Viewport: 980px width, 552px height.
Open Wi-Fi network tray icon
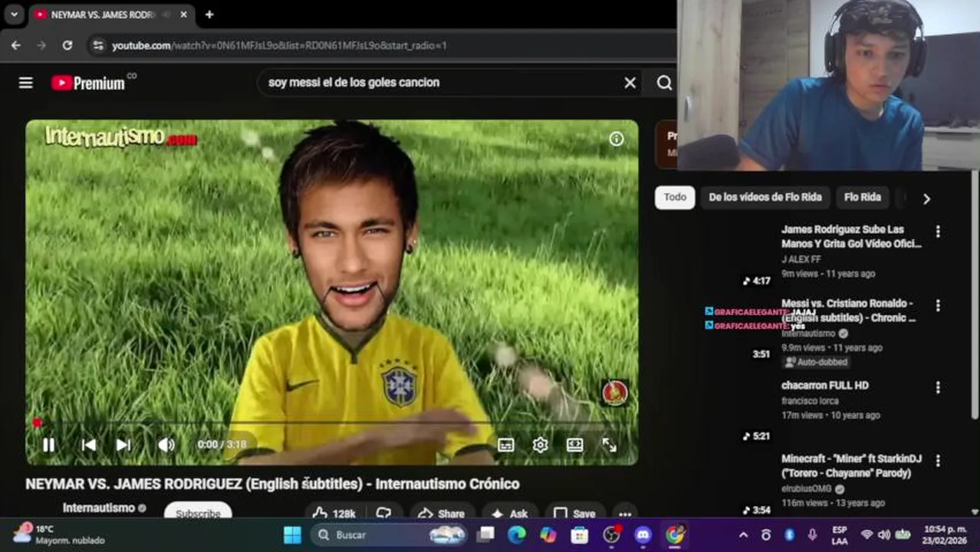click(867, 534)
